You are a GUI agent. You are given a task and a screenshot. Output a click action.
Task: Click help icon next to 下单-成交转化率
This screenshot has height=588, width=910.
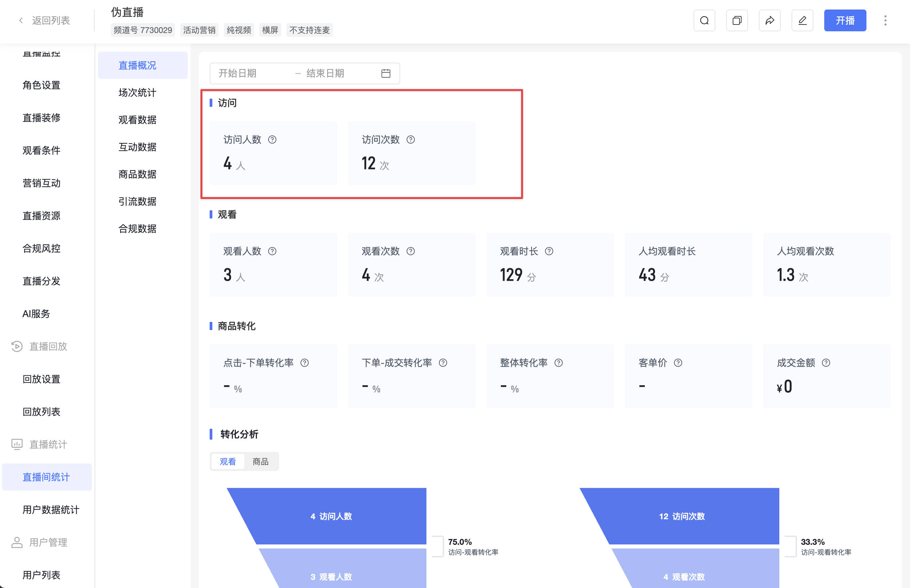pyautogui.click(x=443, y=363)
